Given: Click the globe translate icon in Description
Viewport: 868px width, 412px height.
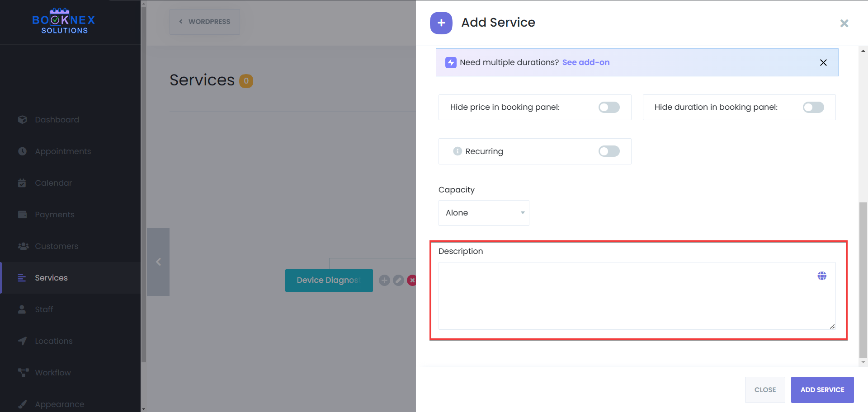Looking at the screenshot, I should point(821,276).
